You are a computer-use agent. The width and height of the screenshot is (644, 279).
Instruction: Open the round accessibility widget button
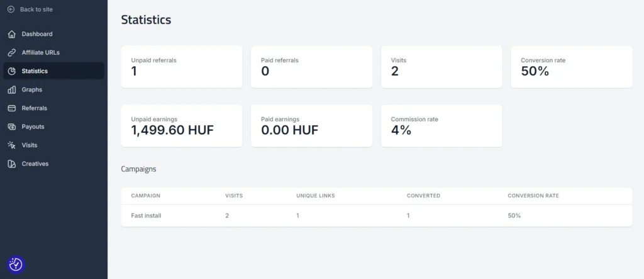[x=16, y=265]
